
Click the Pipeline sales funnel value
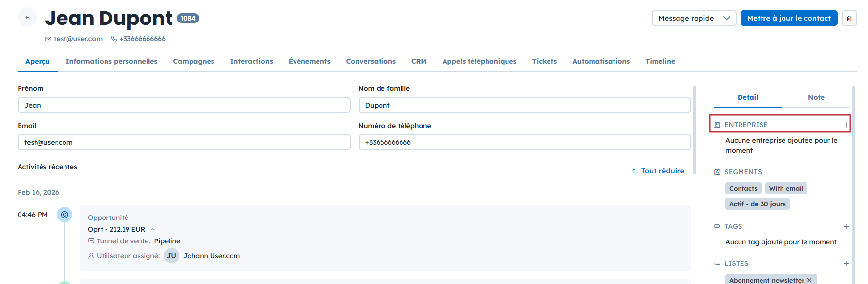(167, 241)
